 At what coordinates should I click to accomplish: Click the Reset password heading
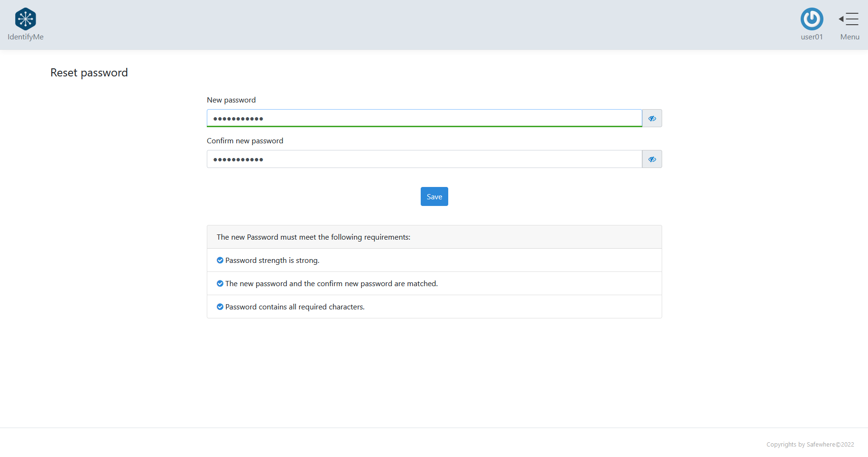89,73
